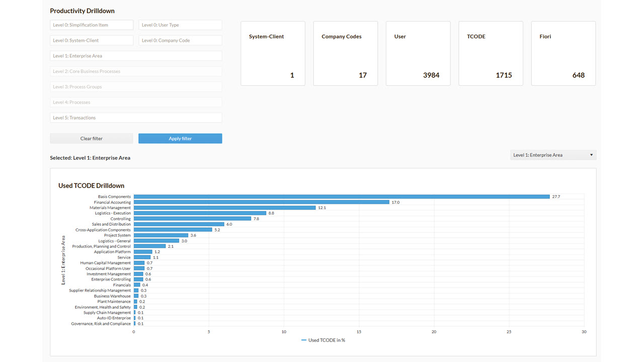Click the Human Capital Management label
The width and height of the screenshot is (644, 362).
pyautogui.click(x=105, y=263)
